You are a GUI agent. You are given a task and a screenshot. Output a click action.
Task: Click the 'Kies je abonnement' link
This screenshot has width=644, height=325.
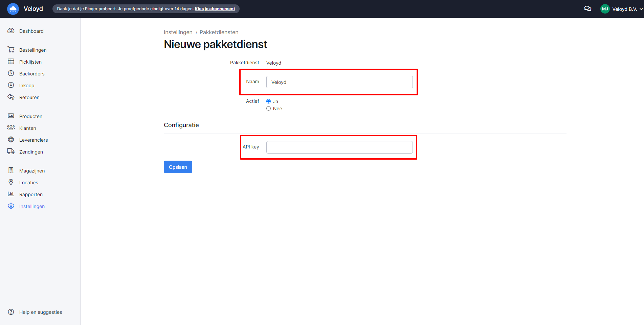(215, 9)
